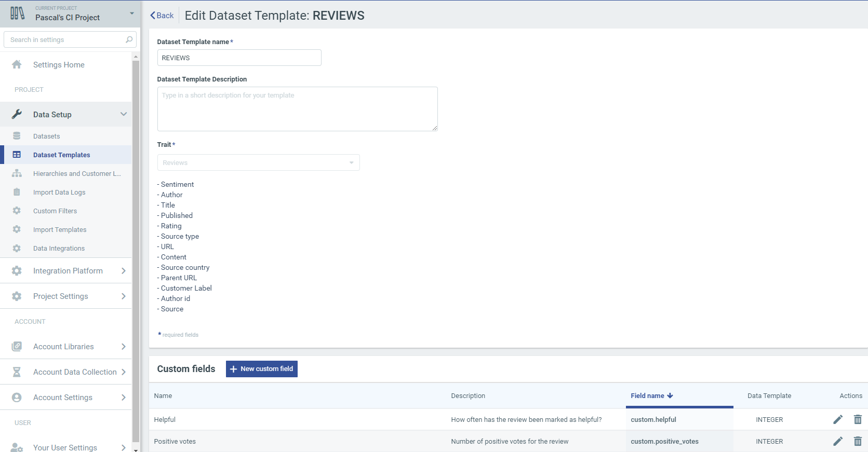Image resolution: width=868 pixels, height=452 pixels.
Task: Click the Account Settings person icon
Action: point(17,397)
